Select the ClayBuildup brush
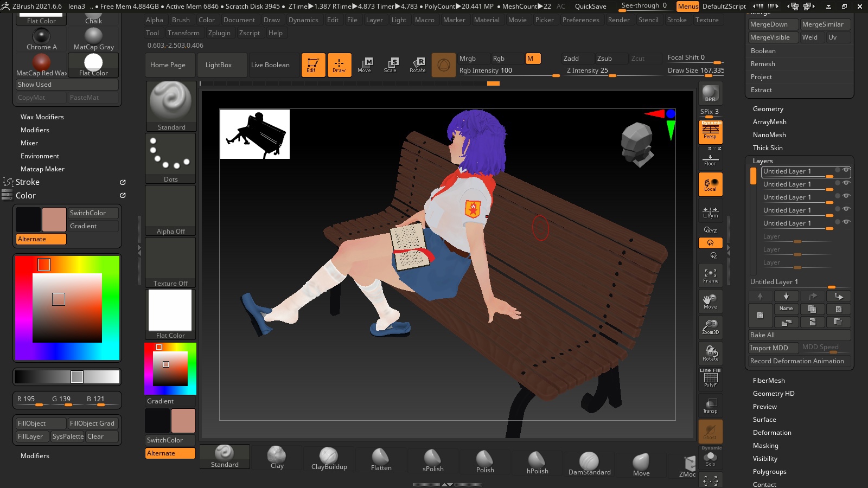The width and height of the screenshot is (868, 488). pos(329,459)
